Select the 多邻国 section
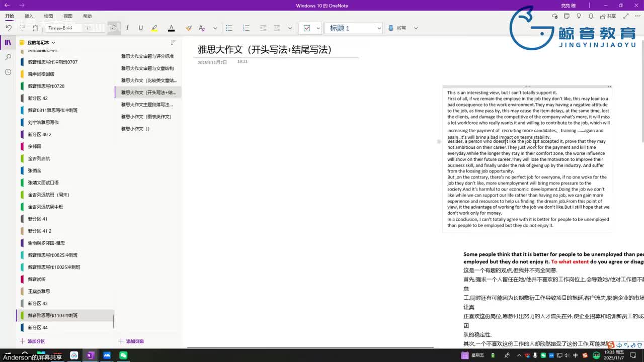The image size is (644, 362). 65,146
